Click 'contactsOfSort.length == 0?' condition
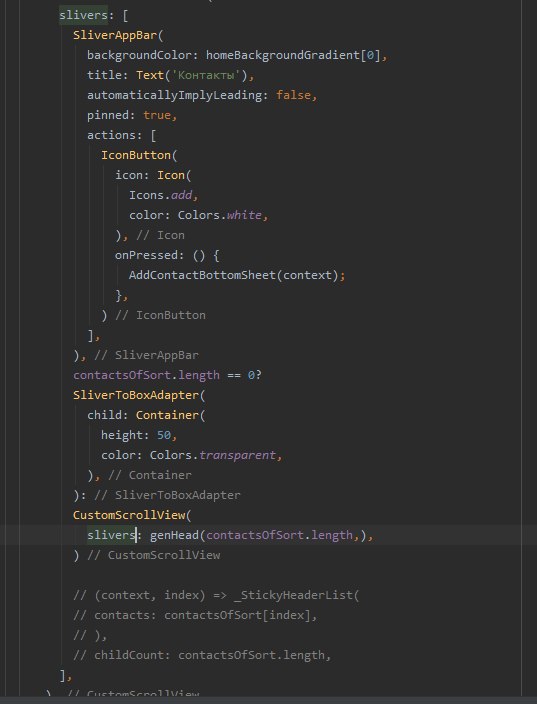This screenshot has height=704, width=537. coord(167,375)
